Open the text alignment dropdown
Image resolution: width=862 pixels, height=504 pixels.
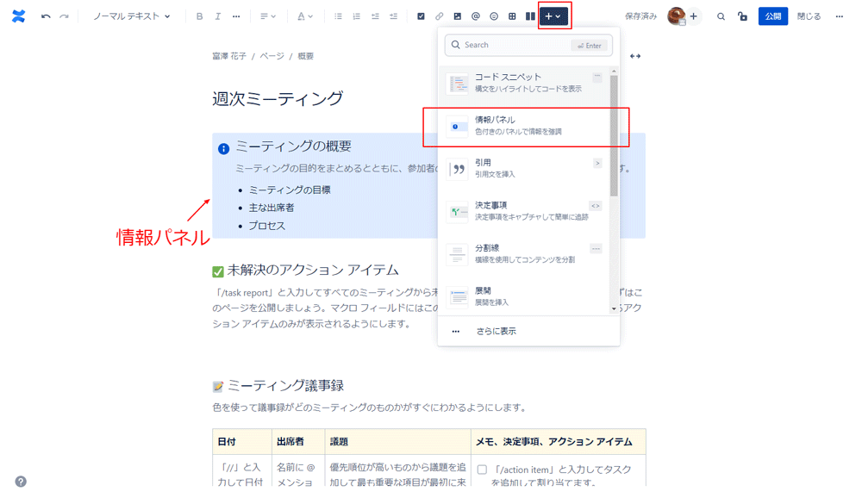pos(268,16)
